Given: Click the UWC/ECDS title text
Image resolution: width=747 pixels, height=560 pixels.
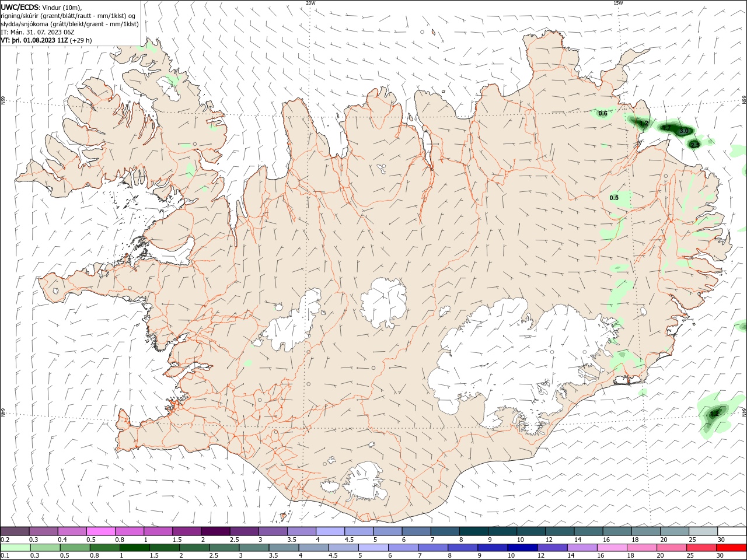Looking at the screenshot, I should click(x=20, y=7).
